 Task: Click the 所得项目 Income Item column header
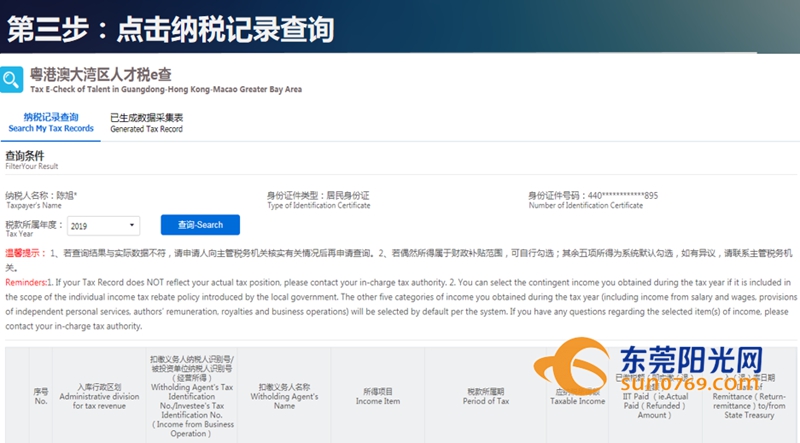[x=380, y=395]
